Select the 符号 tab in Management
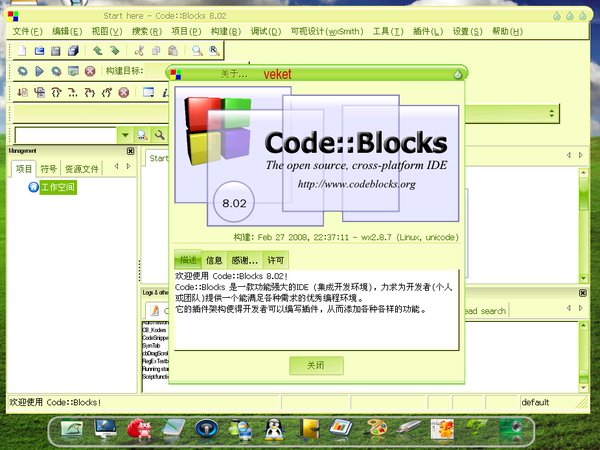This screenshot has height=450, width=600. point(49,169)
